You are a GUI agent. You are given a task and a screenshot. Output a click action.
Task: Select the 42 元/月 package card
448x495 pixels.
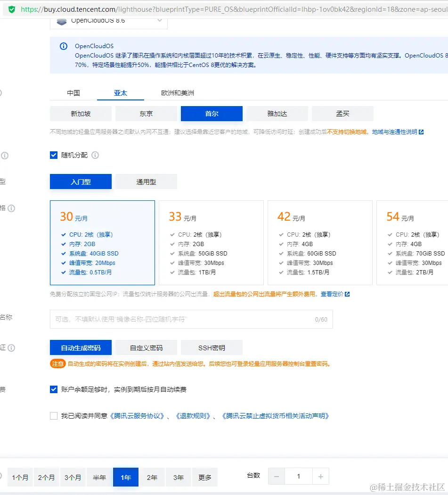(320, 243)
